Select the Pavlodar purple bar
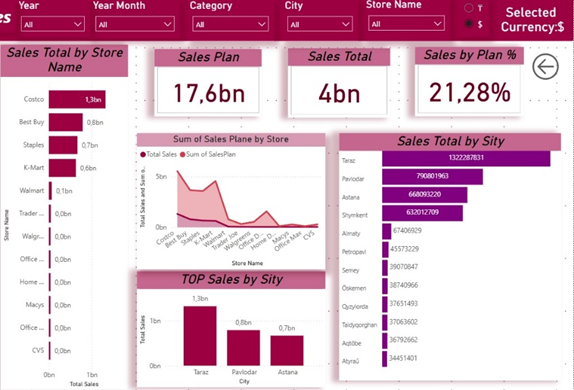The width and height of the screenshot is (574, 390). [x=432, y=177]
